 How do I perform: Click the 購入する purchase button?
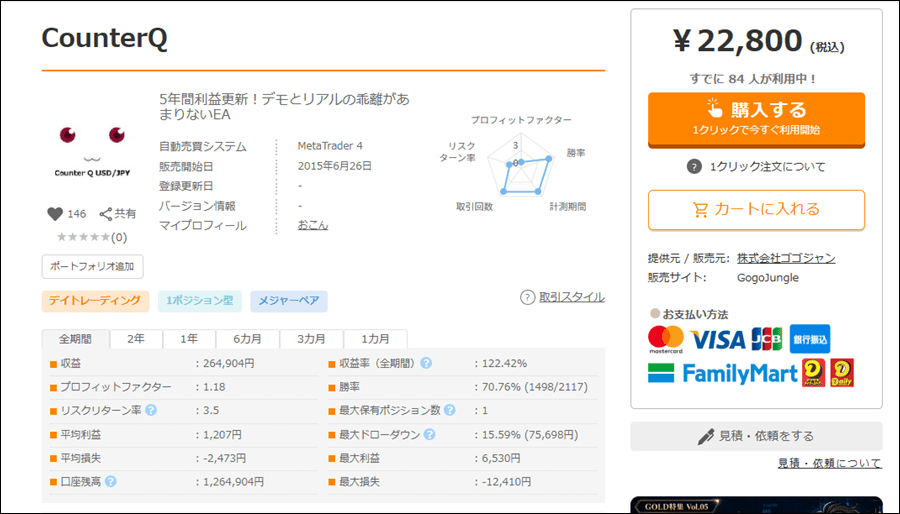click(756, 119)
